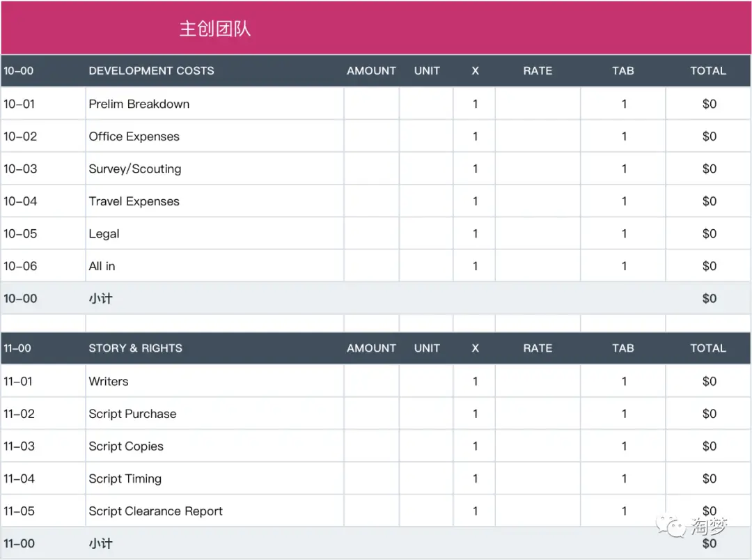
Task: Select the STORY & RIGHTS header cell
Action: click(135, 348)
